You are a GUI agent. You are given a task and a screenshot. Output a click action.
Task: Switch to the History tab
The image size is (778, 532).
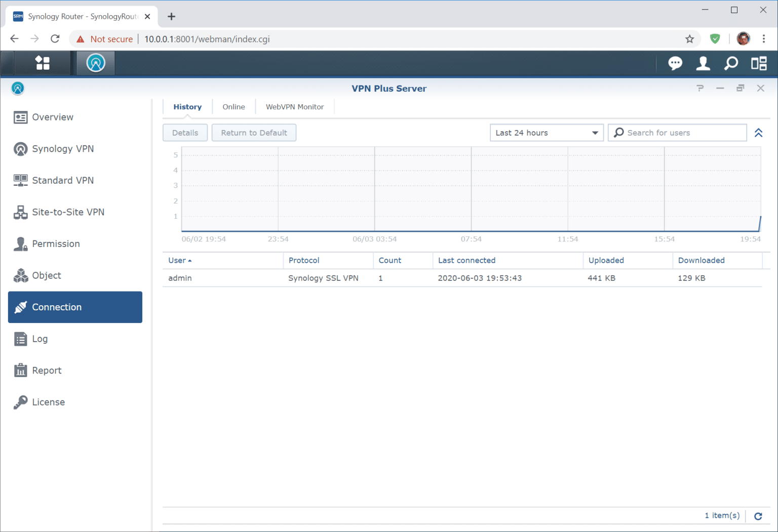[x=187, y=107]
